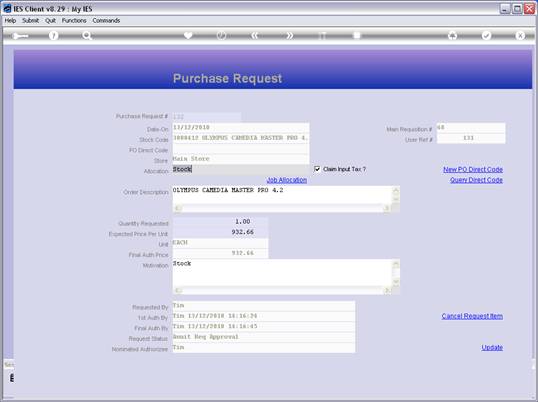The height and width of the screenshot is (402, 538).
Task: Click the Order Description horizontal scrollbar
Action: coord(282,208)
